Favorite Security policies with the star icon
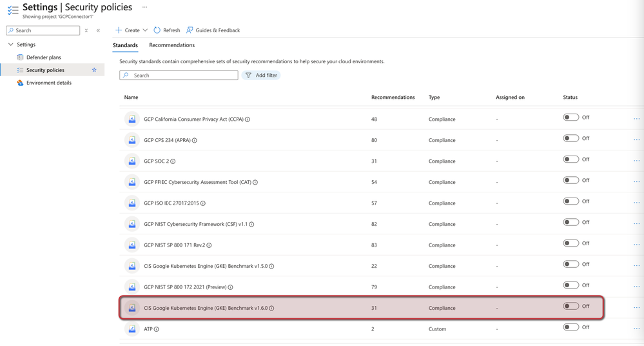Image resolution: width=644 pixels, height=346 pixels. click(94, 70)
